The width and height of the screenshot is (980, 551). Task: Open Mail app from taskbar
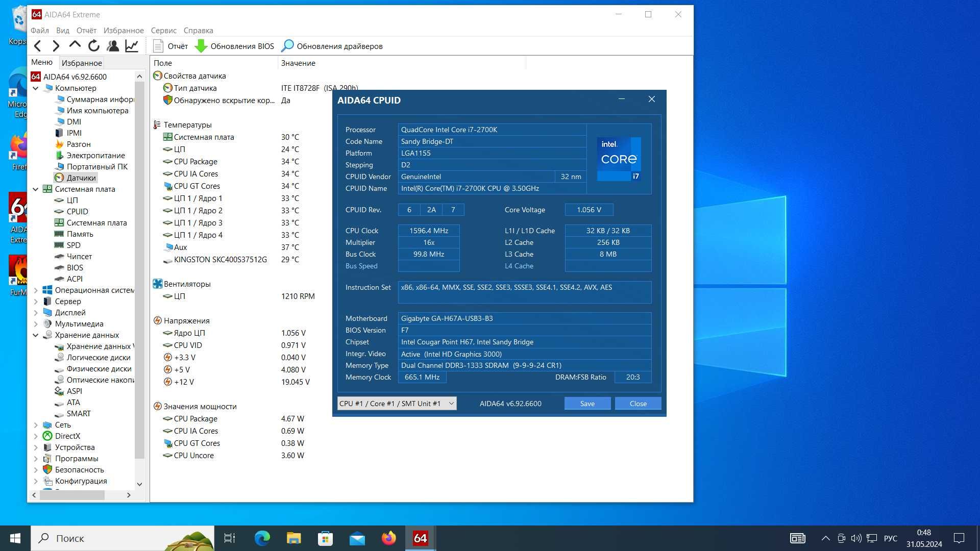[x=357, y=538]
